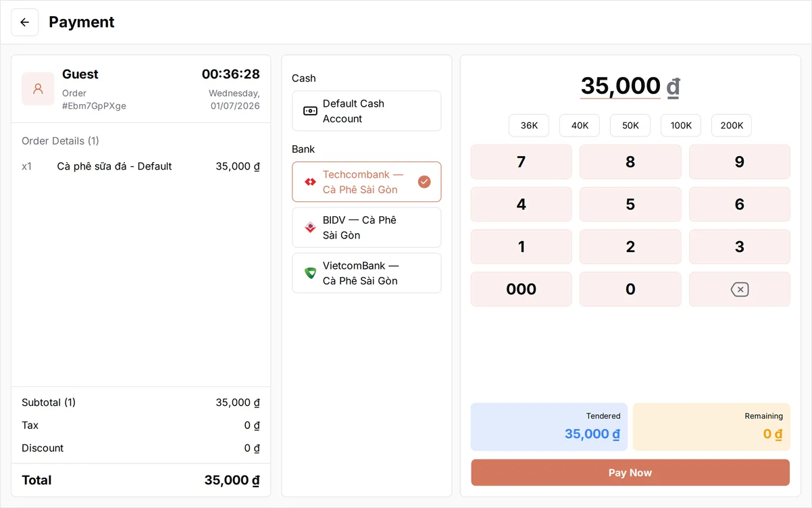
Task: Tap the 100K quick amount
Action: [681, 125]
